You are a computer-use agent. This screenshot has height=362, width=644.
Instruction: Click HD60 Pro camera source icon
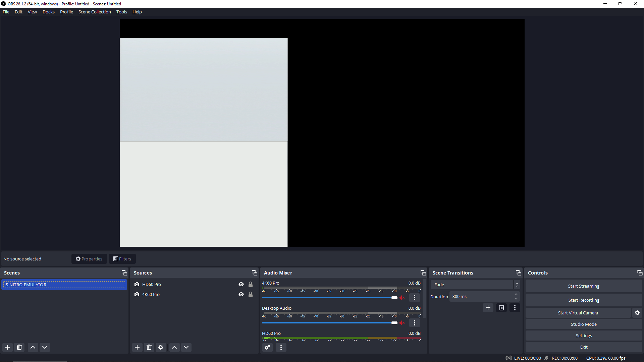(137, 284)
